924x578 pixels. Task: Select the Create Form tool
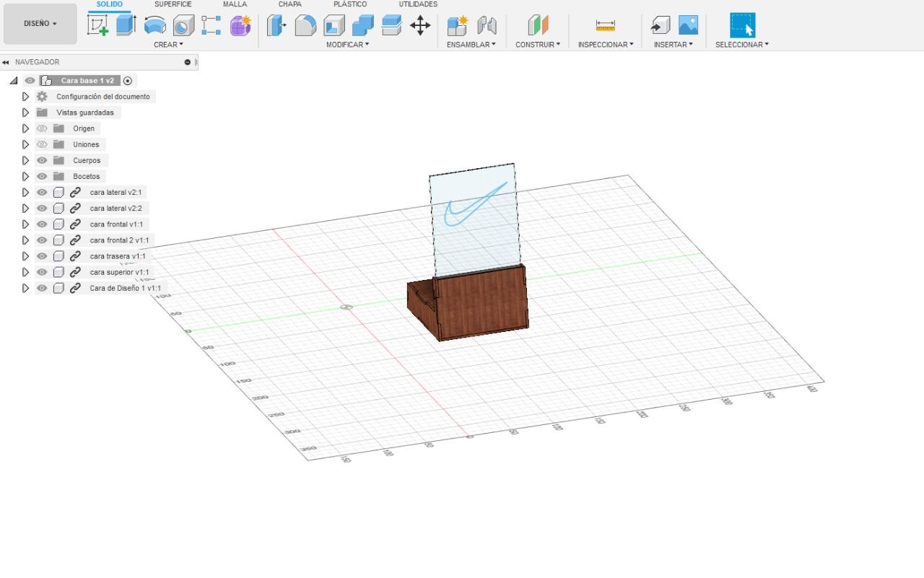(x=240, y=26)
